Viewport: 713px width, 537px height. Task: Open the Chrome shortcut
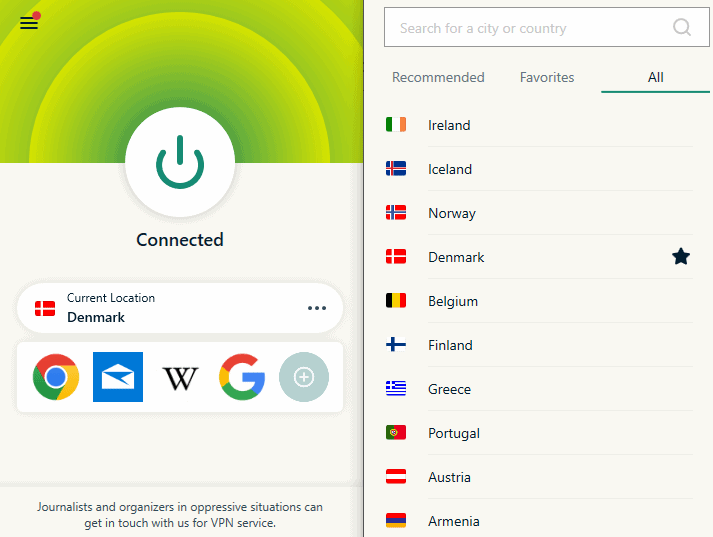click(x=56, y=377)
